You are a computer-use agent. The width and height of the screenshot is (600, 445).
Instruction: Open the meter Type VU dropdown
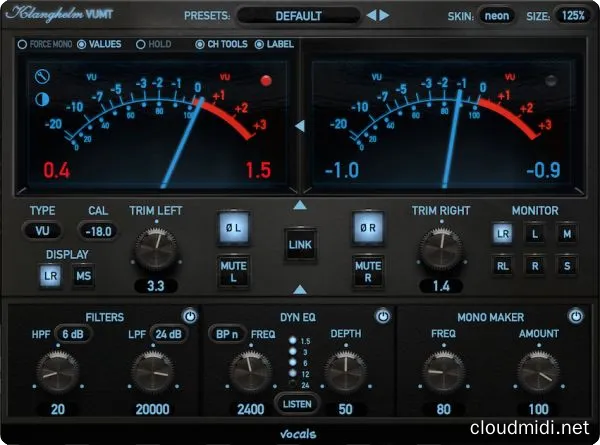click(x=42, y=231)
